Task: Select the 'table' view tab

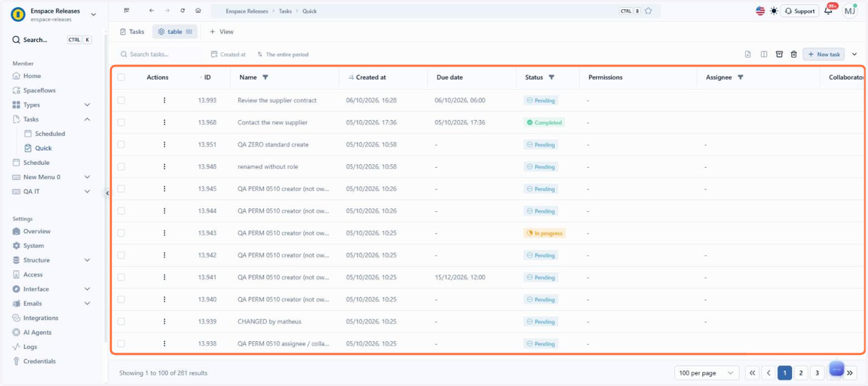Action: pos(174,32)
